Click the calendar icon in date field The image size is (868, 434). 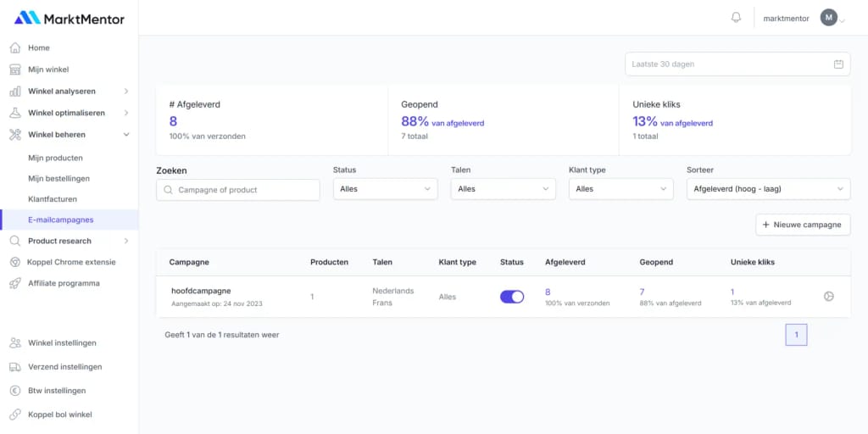pos(838,64)
